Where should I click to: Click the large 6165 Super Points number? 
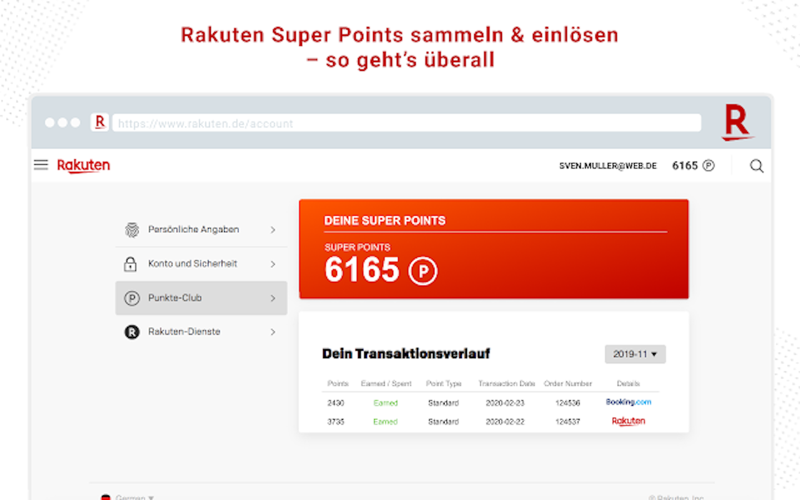tap(362, 270)
